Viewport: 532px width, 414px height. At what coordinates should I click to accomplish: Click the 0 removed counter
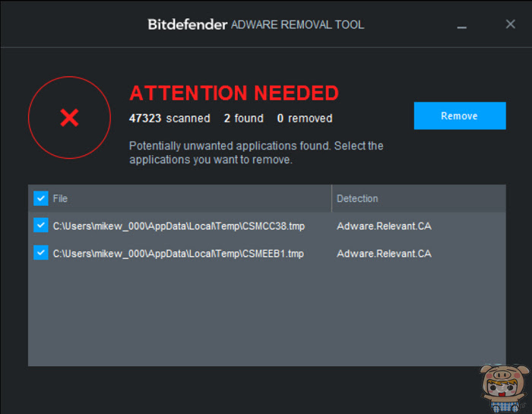click(x=304, y=118)
